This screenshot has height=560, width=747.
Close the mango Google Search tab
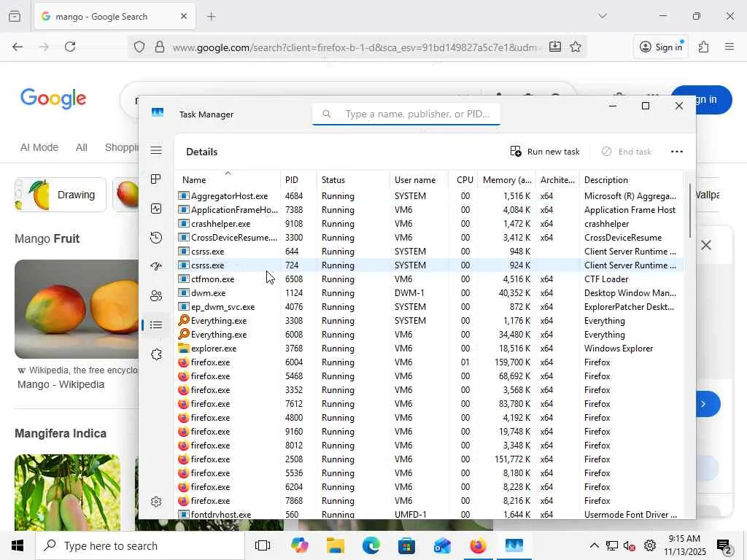[x=184, y=17]
